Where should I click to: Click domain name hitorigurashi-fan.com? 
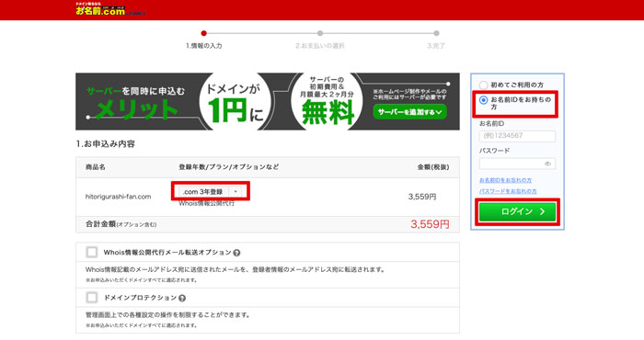click(119, 197)
